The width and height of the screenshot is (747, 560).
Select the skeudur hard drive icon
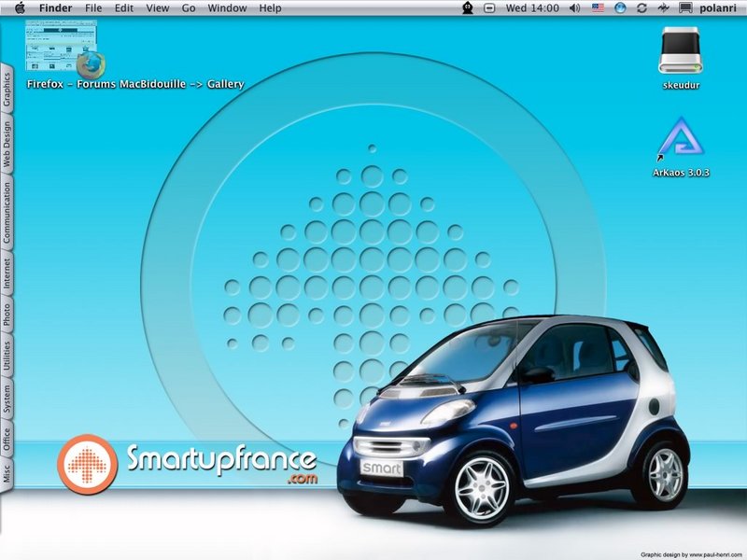[x=681, y=50]
